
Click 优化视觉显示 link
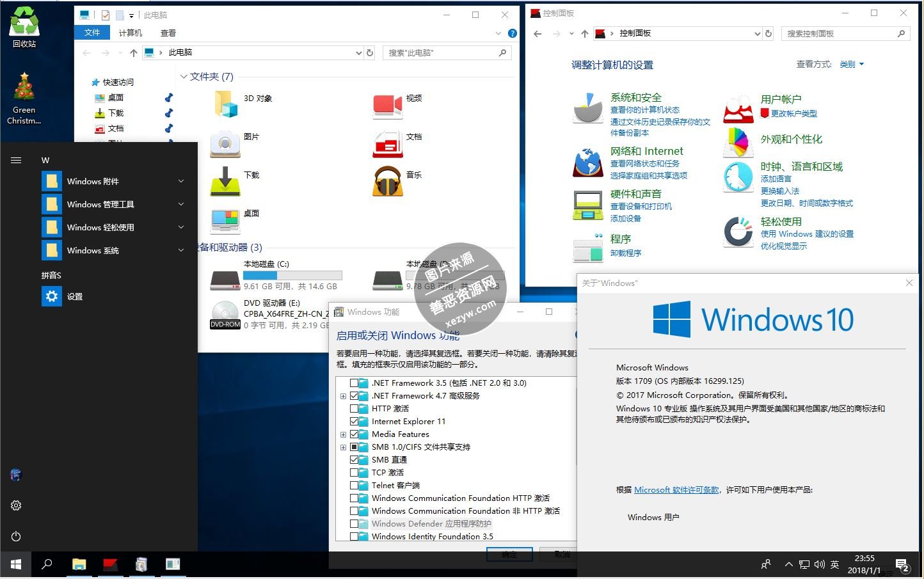(x=783, y=246)
